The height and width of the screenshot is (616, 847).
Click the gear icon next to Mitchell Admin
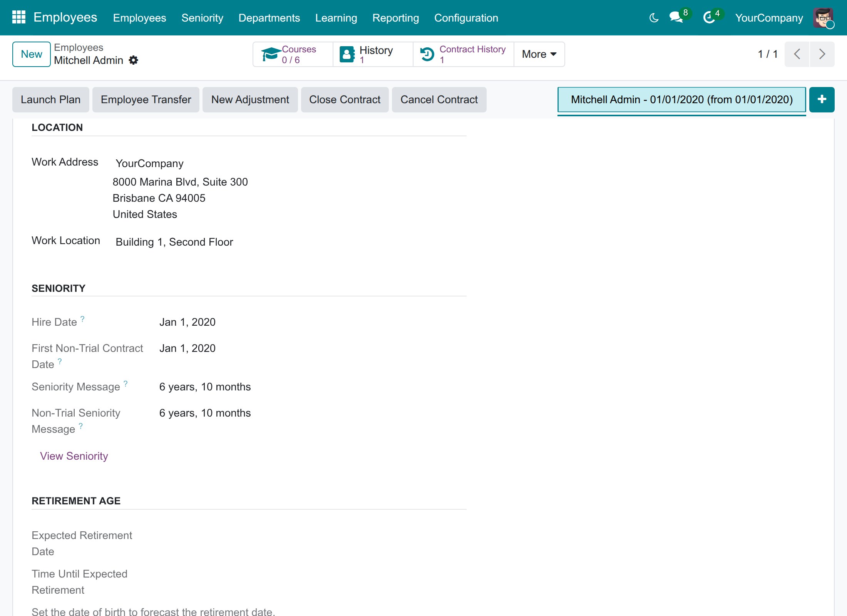point(133,60)
